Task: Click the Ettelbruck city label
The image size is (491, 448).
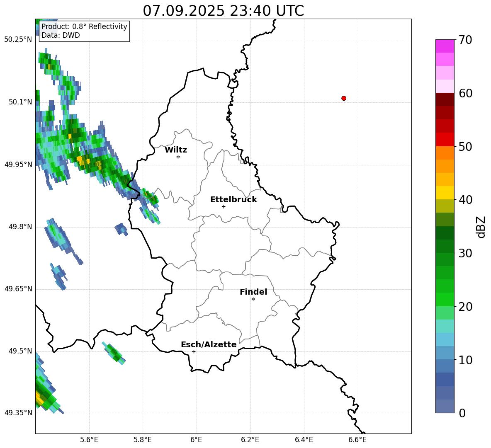Action: 233,200
